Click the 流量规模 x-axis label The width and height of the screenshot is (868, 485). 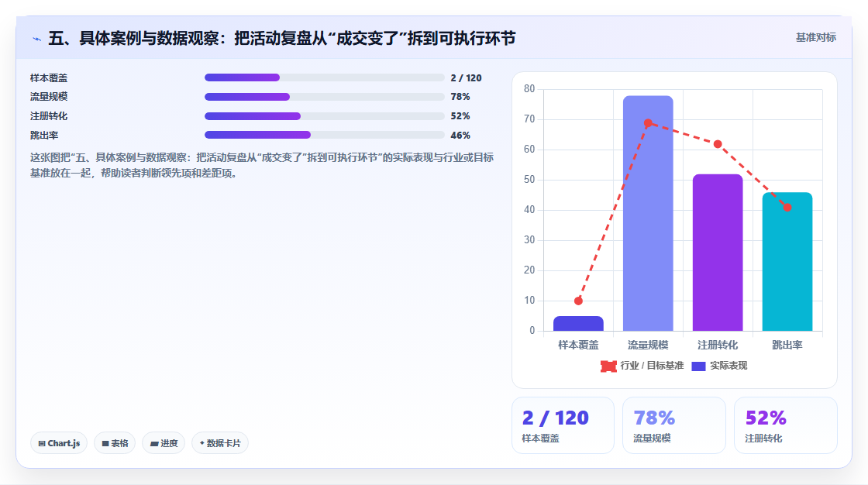(x=648, y=345)
